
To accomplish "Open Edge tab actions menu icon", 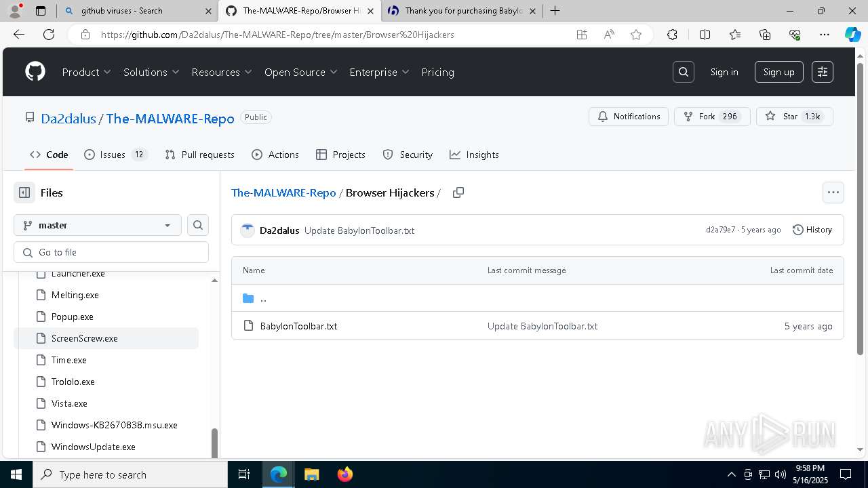I will point(41,11).
